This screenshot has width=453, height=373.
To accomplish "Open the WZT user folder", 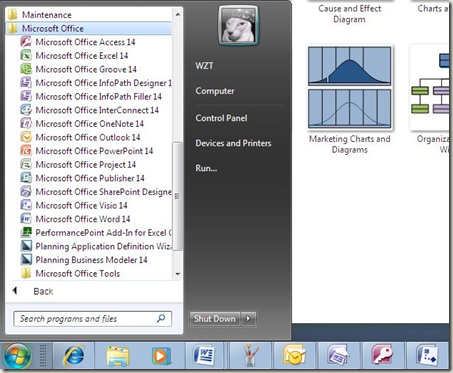I will click(x=204, y=66).
